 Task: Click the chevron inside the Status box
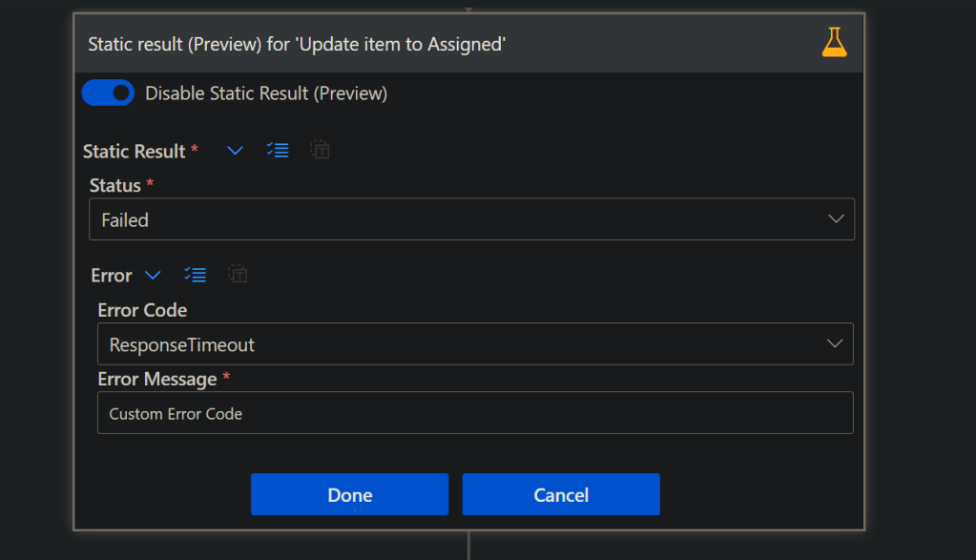pyautogui.click(x=836, y=218)
